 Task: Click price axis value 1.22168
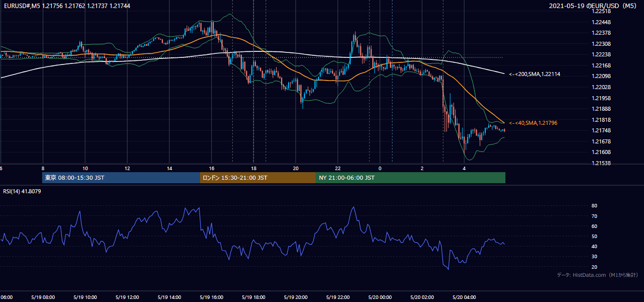tap(602, 65)
